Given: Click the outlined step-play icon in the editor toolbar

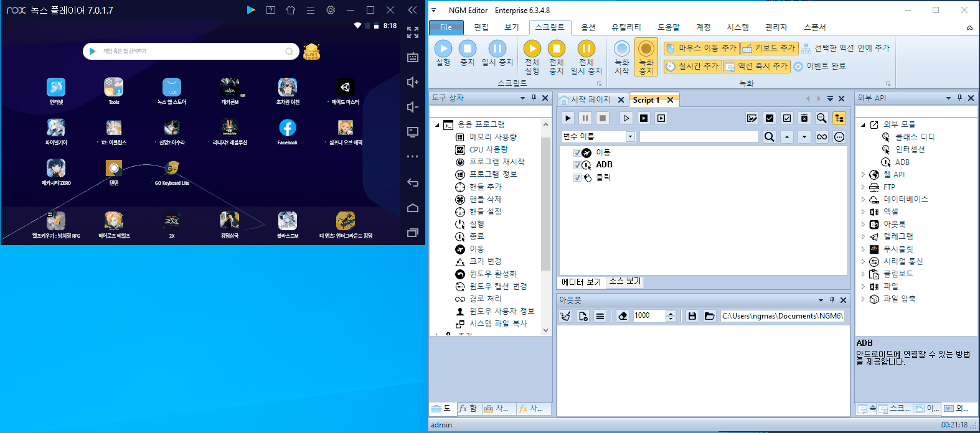Looking at the screenshot, I should click(x=626, y=118).
